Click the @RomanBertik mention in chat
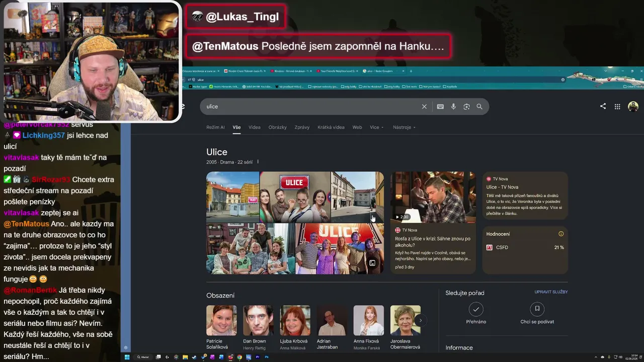Viewport: 644px width, 362px height. click(30, 290)
